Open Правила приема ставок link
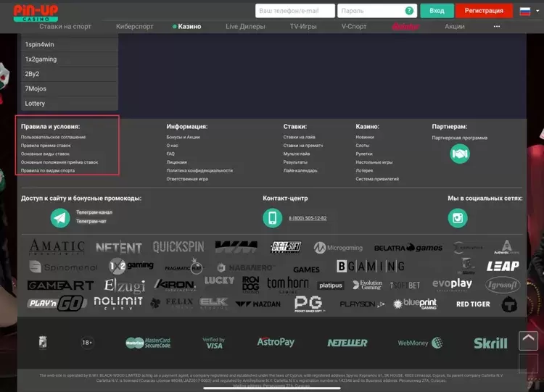 coord(46,146)
